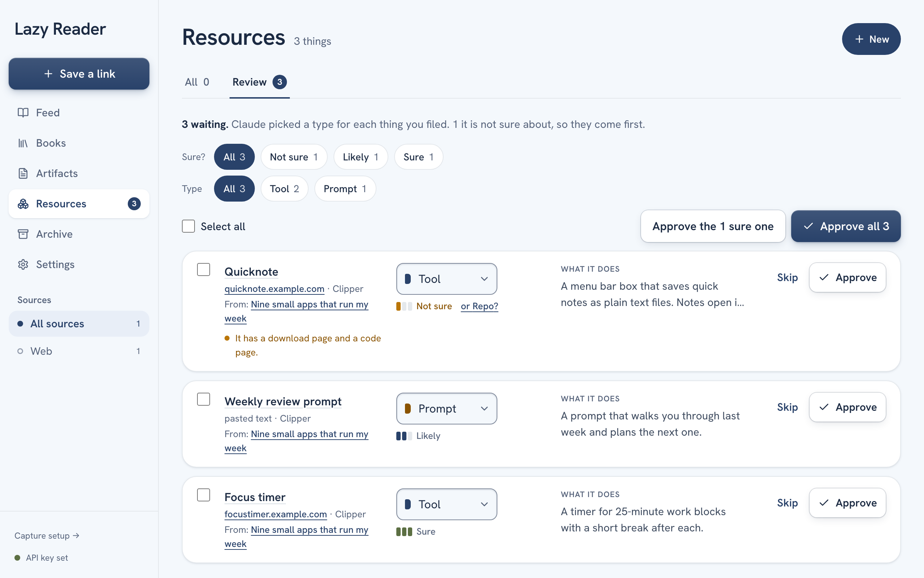Approve the Quicknote item
Viewport: 924px width, 578px height.
[847, 277]
